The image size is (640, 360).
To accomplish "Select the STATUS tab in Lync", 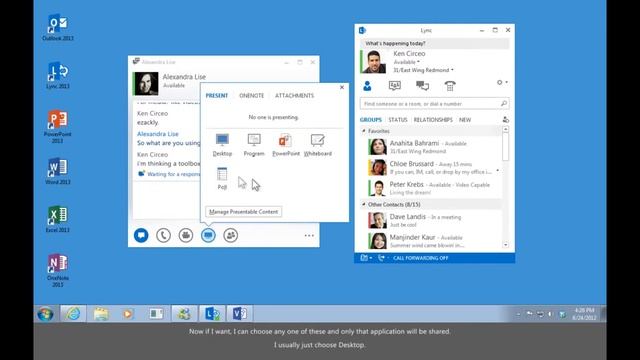I will 398,120.
